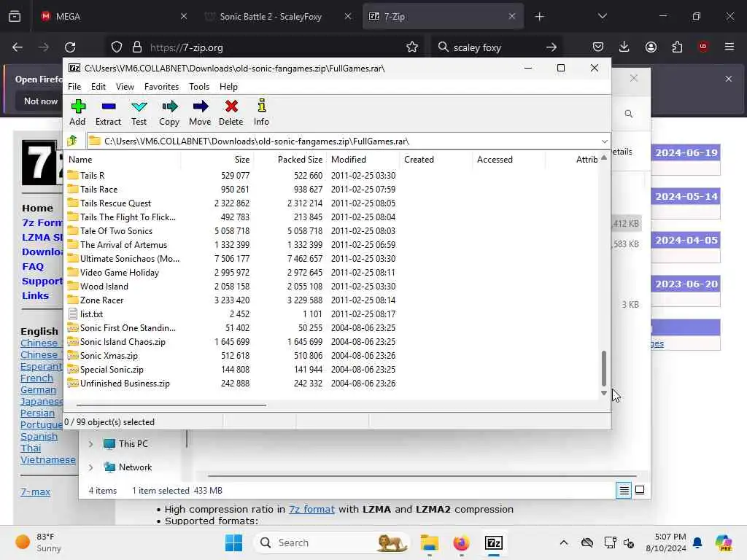This screenshot has width=747, height=560.
Task: Open the Favorites menu
Action: point(161,87)
